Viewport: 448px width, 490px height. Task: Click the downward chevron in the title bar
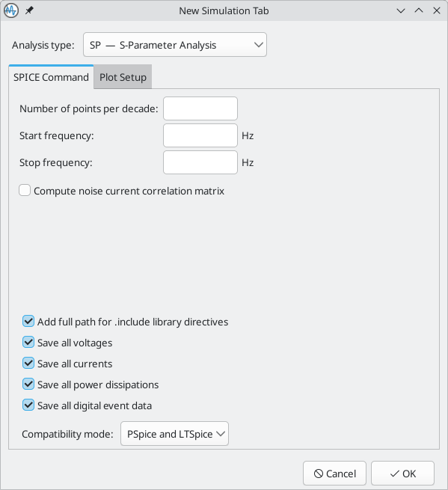[401, 10]
